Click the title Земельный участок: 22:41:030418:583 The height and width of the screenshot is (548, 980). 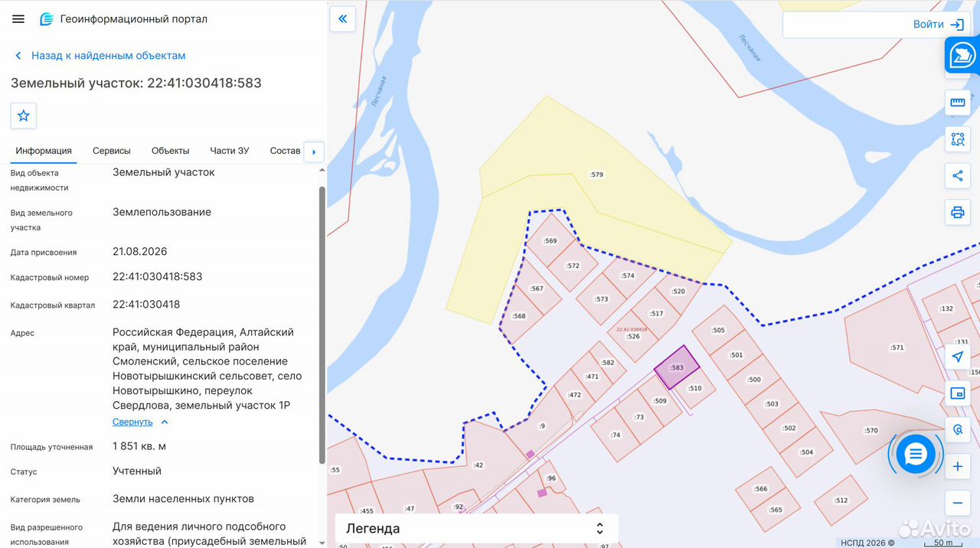pos(136,83)
